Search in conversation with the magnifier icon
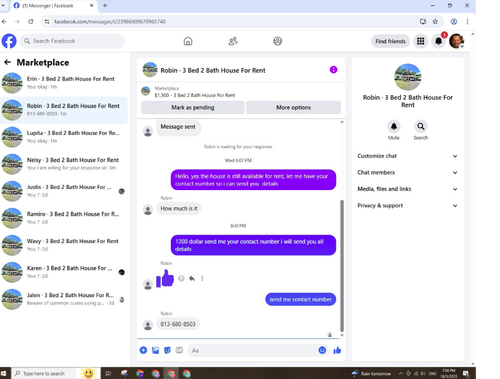Viewport: 500px width, 379px height. pyautogui.click(x=421, y=126)
